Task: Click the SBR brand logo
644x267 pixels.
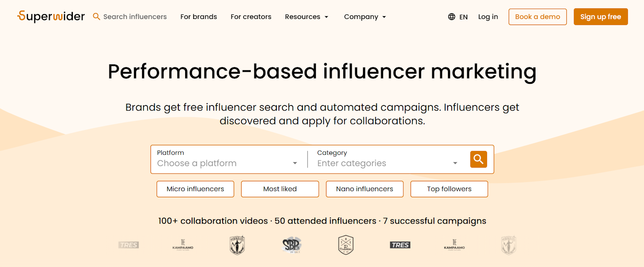Action: tap(291, 245)
